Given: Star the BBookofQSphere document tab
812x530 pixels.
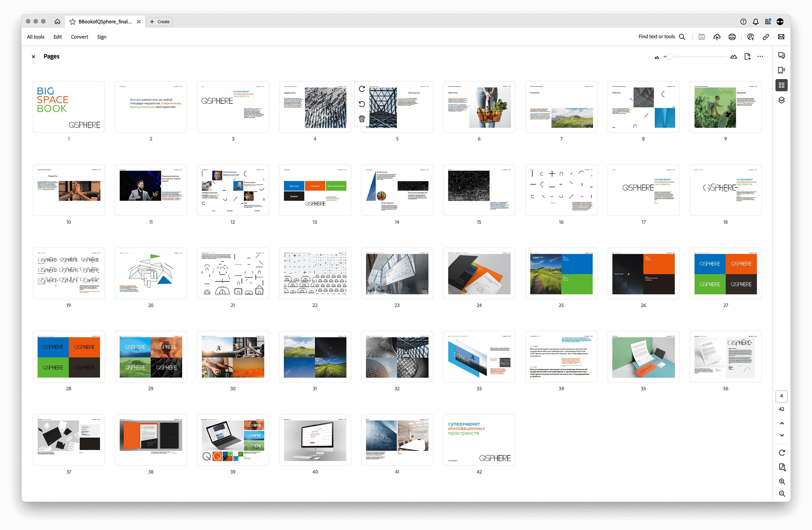Looking at the screenshot, I should pyautogui.click(x=72, y=22).
